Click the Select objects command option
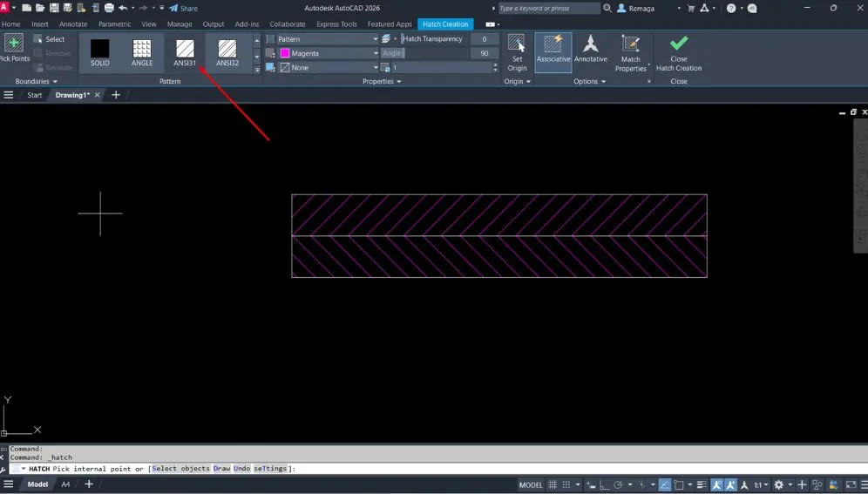 tap(181, 469)
